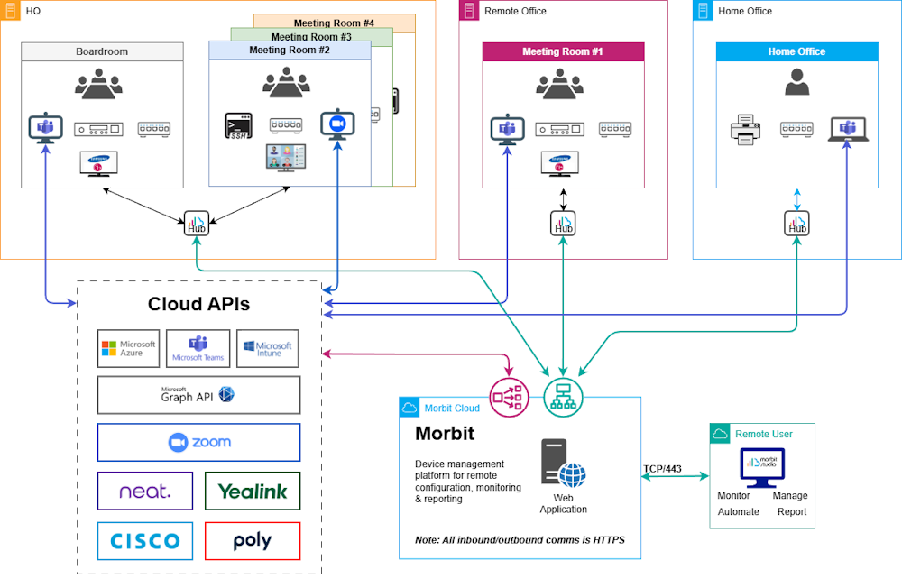Image resolution: width=902 pixels, height=588 pixels.
Task: Click the network switch icon in Home Office
Action: tap(796, 129)
